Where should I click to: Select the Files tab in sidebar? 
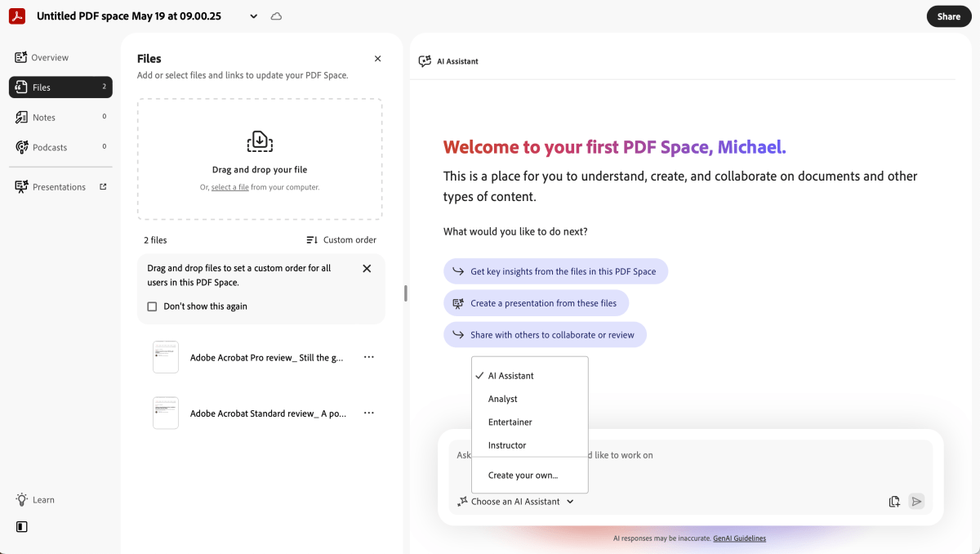(x=60, y=87)
